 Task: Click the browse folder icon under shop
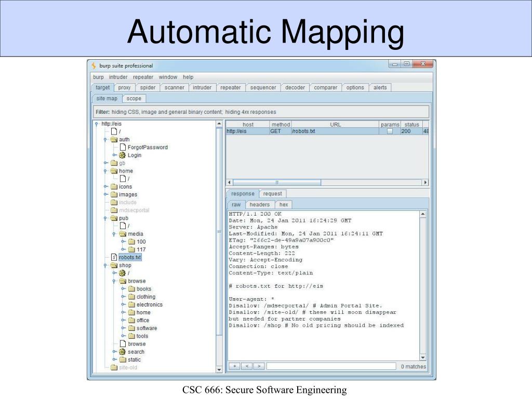pos(123,281)
